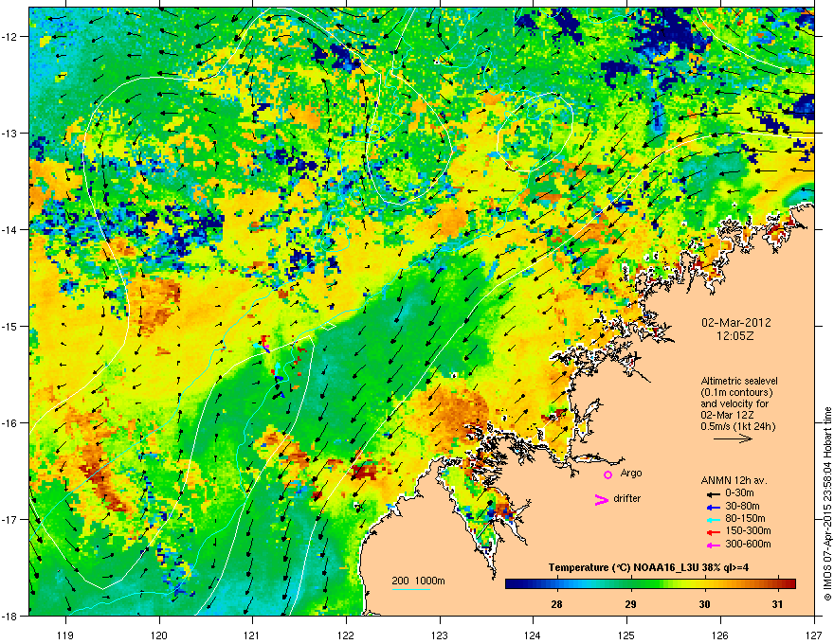Click the color bar tick label 28

point(557,604)
